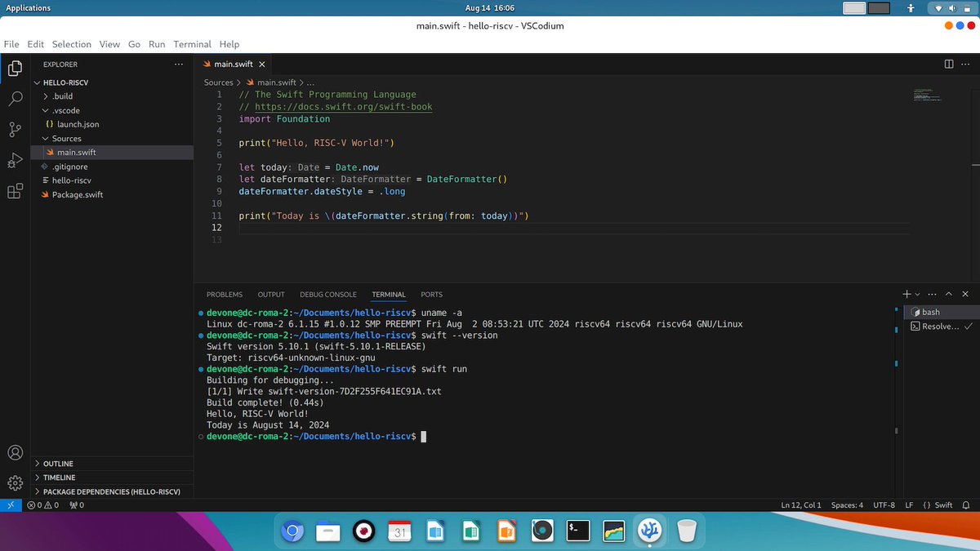Open the Source Control view
This screenshot has height=551, width=980.
(15, 129)
